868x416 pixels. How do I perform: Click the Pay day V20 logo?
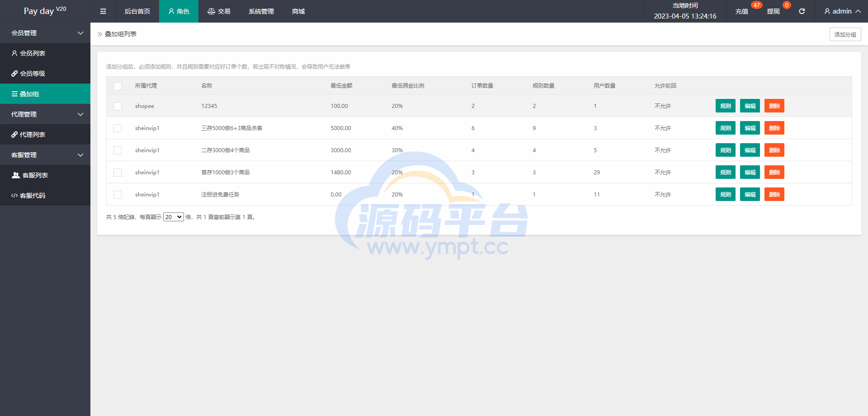click(x=45, y=11)
